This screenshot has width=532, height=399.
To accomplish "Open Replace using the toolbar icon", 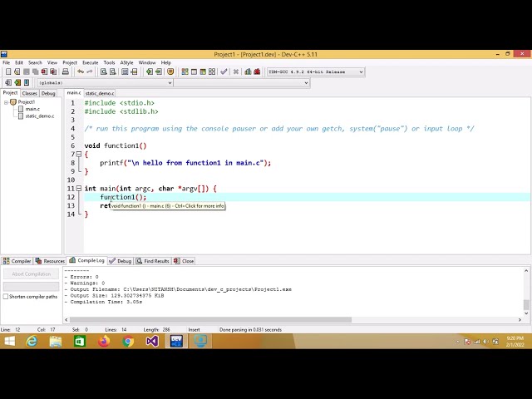I will tap(113, 71).
